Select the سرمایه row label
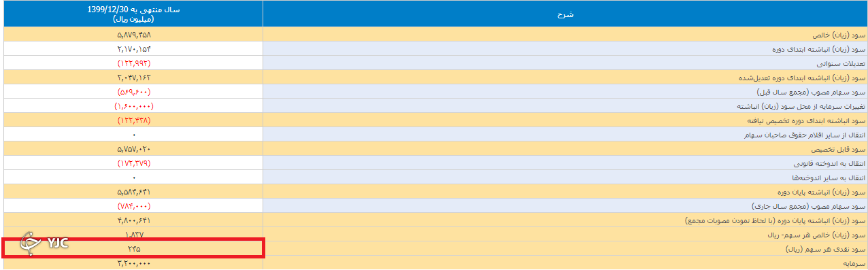The width and height of the screenshot is (868, 270). pos(852,263)
